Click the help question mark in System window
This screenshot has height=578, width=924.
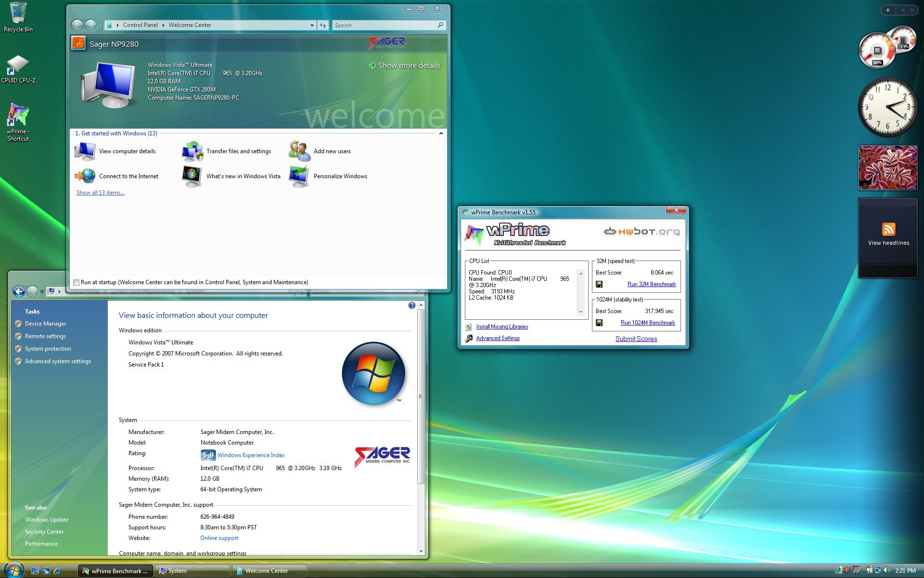411,305
